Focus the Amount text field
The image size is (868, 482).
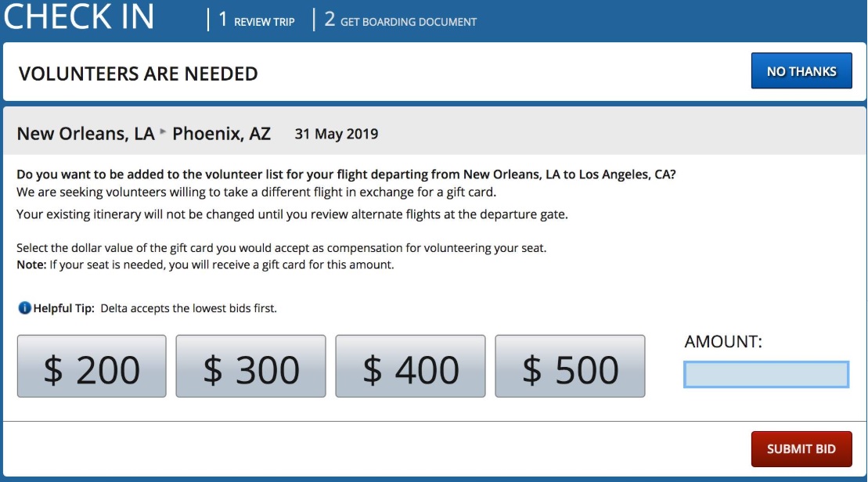tap(766, 375)
